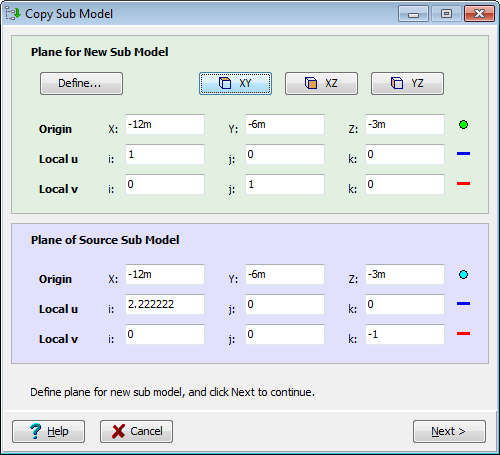Select the XZ plane button
This screenshot has height=455, width=500.
321,83
